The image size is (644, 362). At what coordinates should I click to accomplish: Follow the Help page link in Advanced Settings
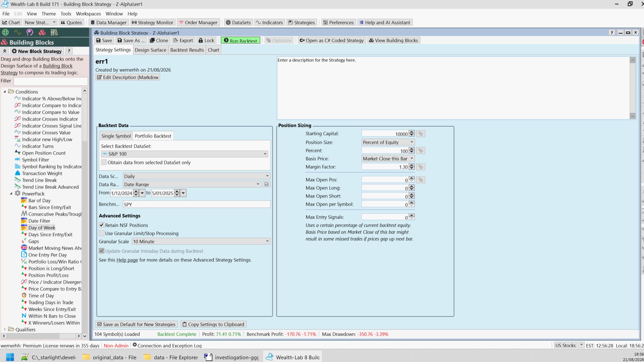(x=127, y=260)
